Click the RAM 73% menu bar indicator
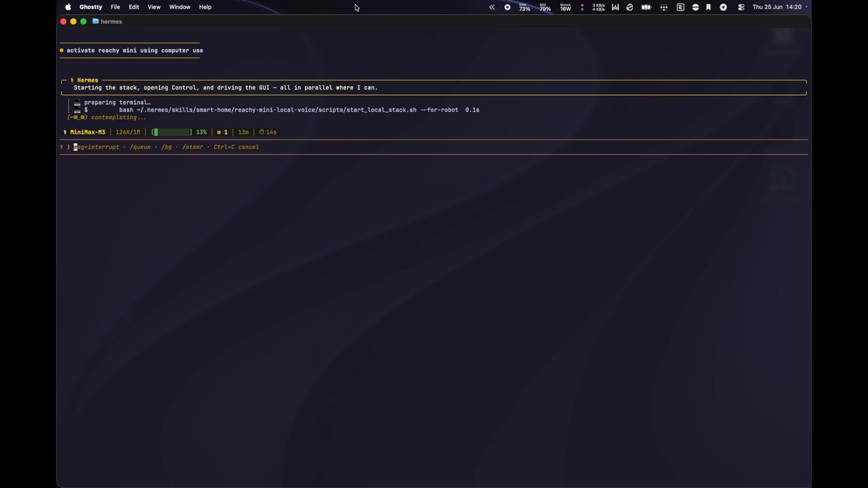The height and width of the screenshot is (488, 868). coord(524,7)
